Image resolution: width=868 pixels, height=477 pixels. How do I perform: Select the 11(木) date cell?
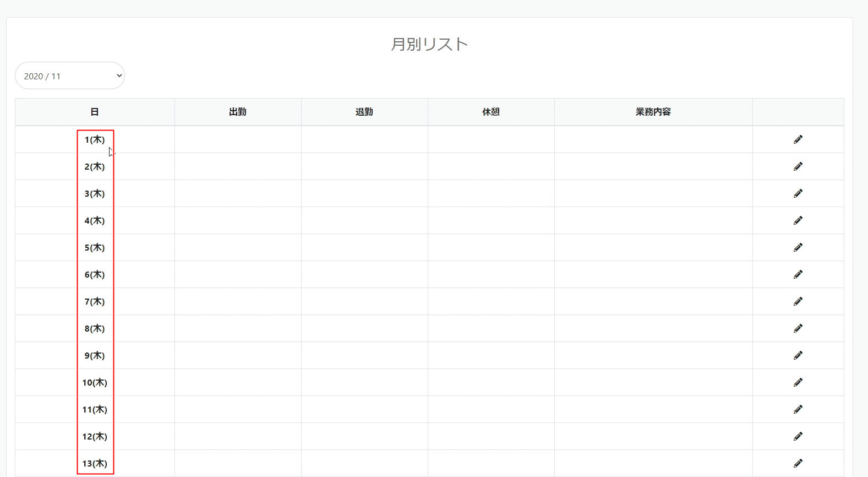[95, 409]
